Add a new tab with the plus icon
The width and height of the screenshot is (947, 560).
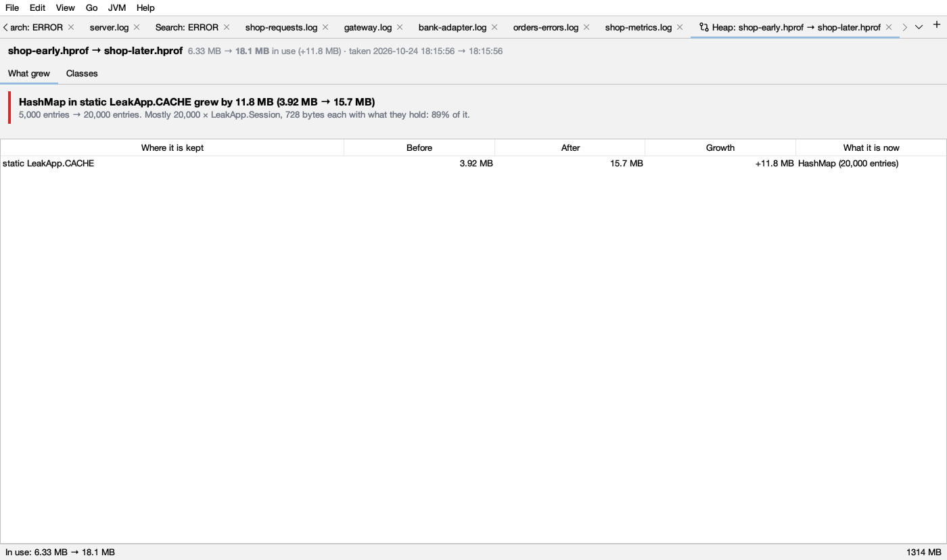937,24
